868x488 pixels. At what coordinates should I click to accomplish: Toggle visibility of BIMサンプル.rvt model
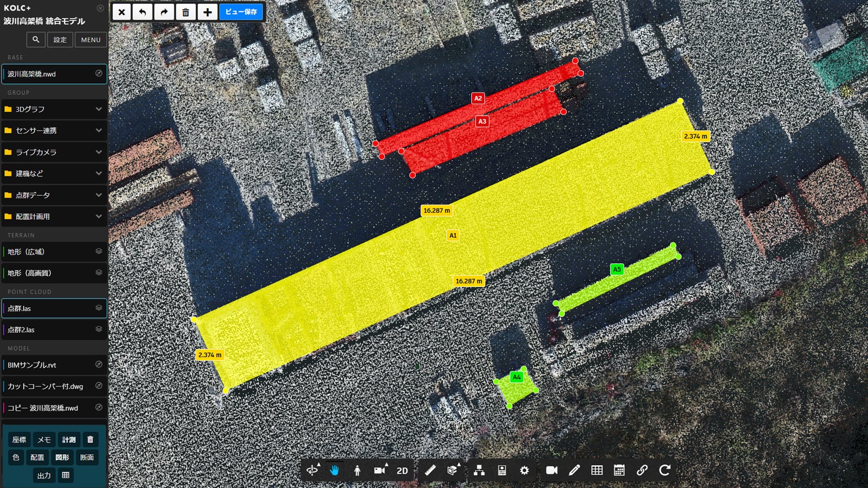[99, 364]
